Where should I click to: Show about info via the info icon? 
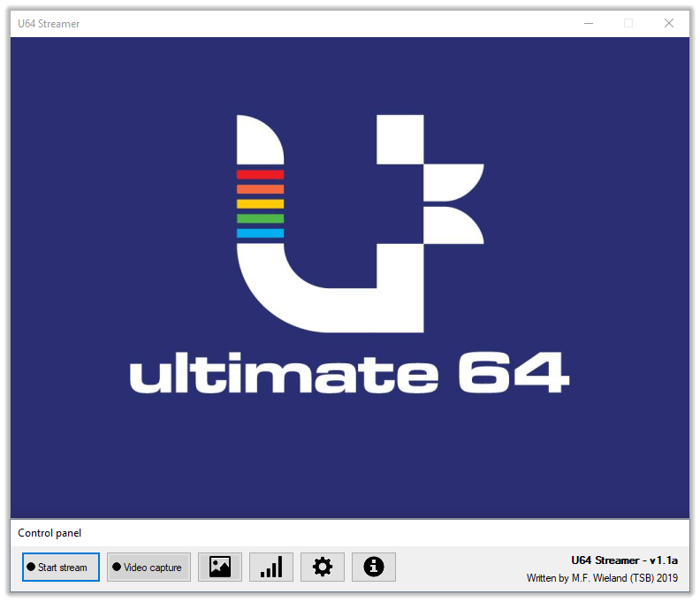coord(374,568)
